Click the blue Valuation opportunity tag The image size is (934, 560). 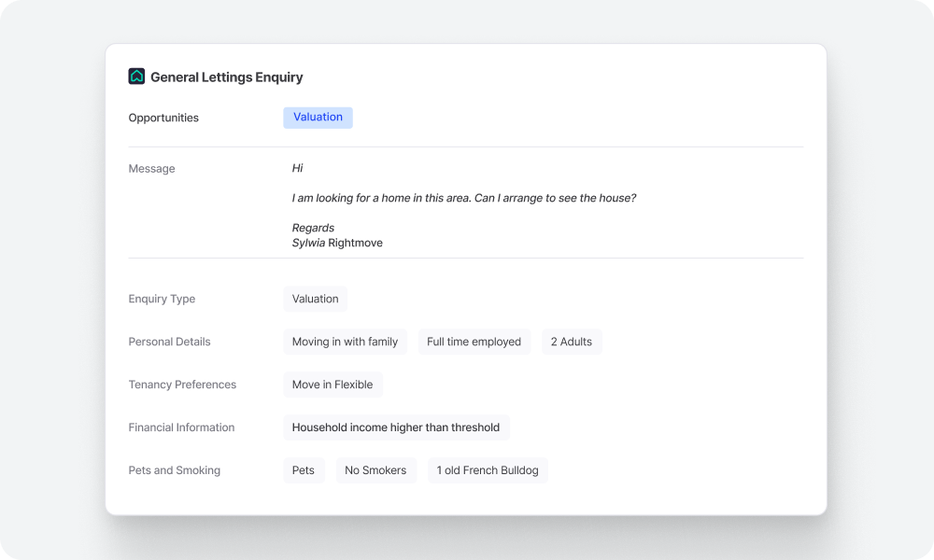pos(318,118)
